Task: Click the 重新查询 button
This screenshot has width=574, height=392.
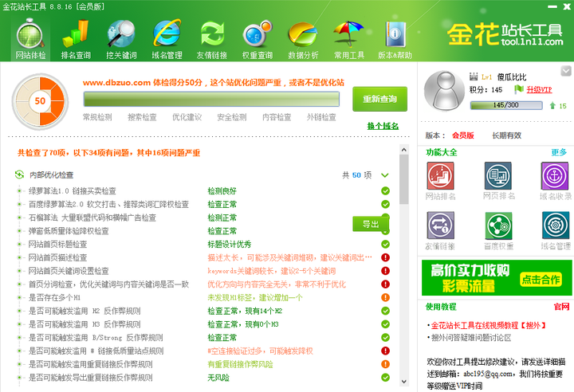Action: coord(379,99)
